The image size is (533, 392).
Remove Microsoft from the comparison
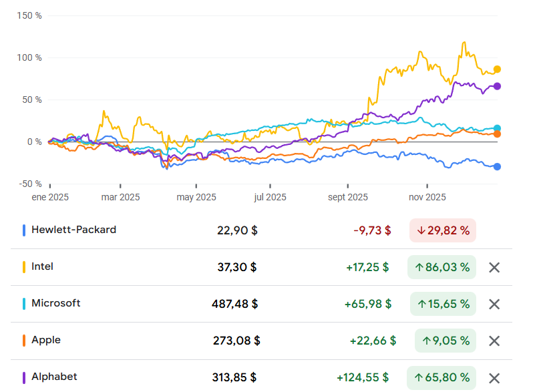pyautogui.click(x=494, y=304)
